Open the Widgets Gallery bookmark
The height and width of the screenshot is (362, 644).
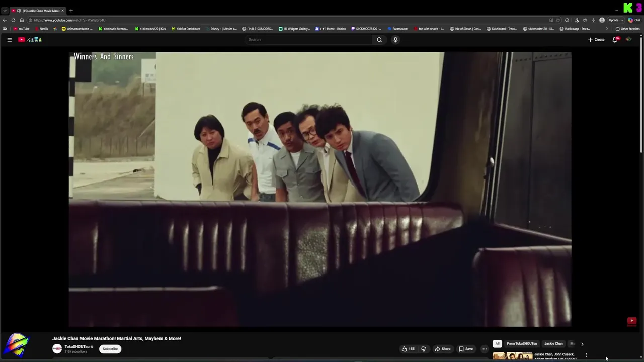(294, 29)
